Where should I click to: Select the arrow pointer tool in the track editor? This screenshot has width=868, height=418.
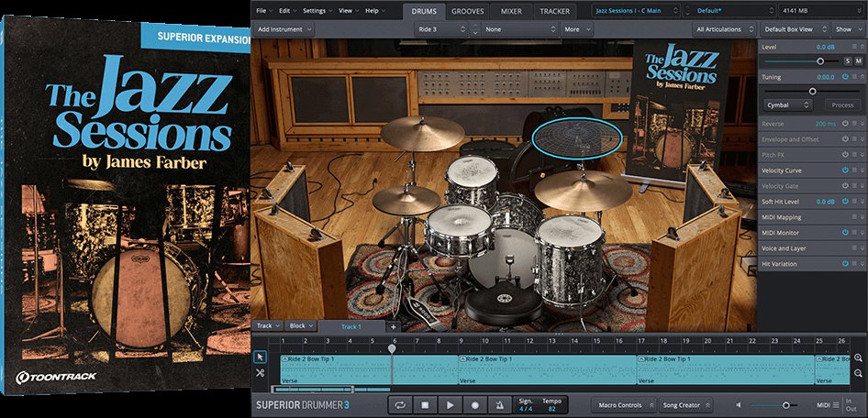(x=260, y=357)
